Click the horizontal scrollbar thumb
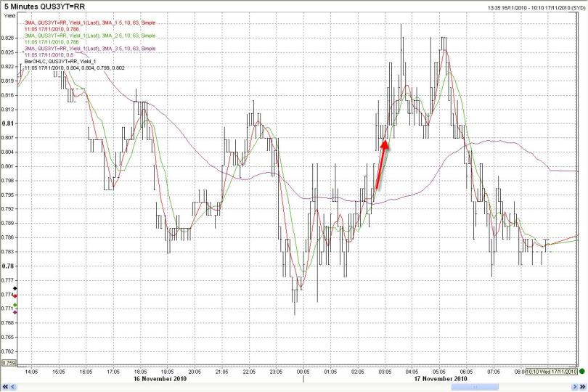 (x=475, y=386)
